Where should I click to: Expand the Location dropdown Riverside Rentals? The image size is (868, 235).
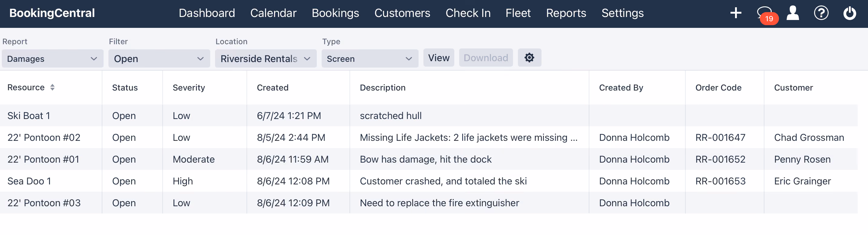[x=266, y=59]
